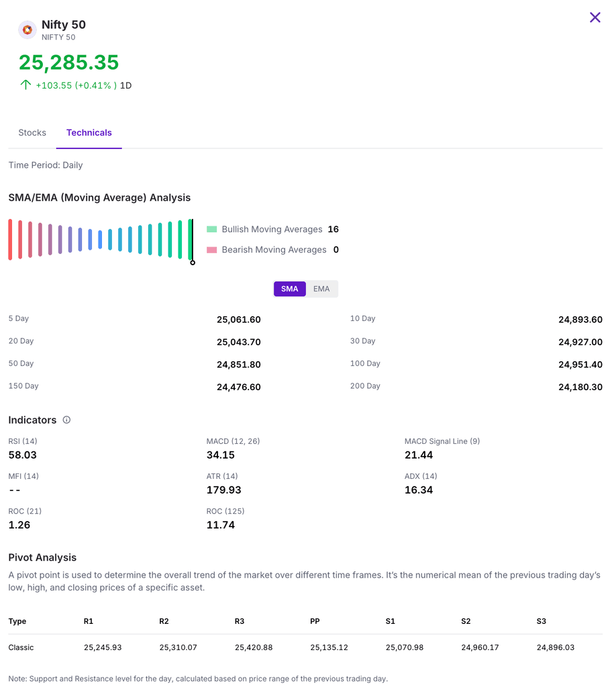Click the ADX (14) indicator value
Screen dimensions: 616x687
point(419,490)
